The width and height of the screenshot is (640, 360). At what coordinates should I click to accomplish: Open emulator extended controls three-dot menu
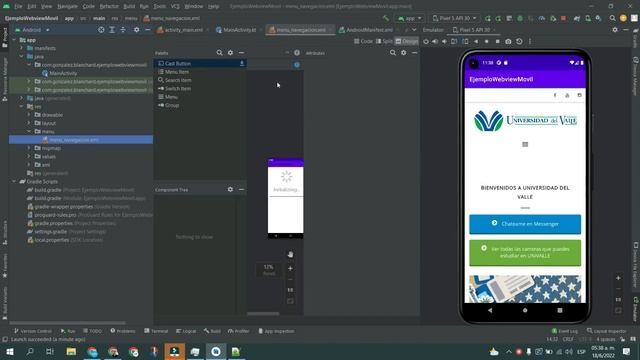(x=530, y=41)
